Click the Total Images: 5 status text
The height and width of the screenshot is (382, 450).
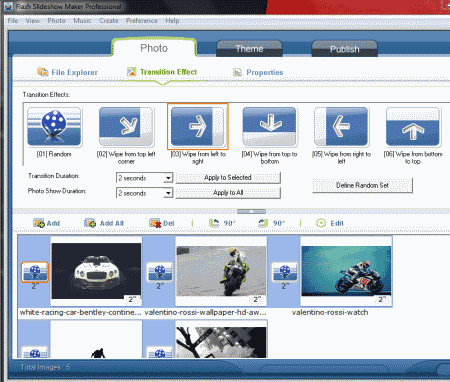pos(45,367)
